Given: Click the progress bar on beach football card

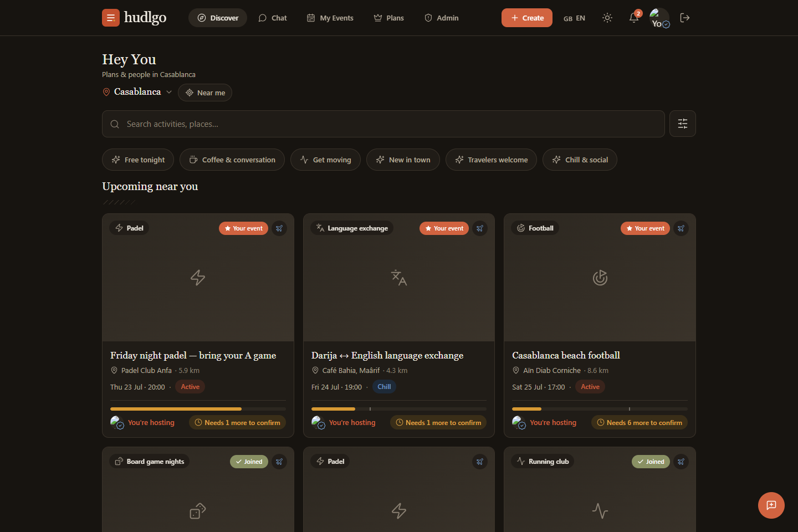Looking at the screenshot, I should click(600, 409).
